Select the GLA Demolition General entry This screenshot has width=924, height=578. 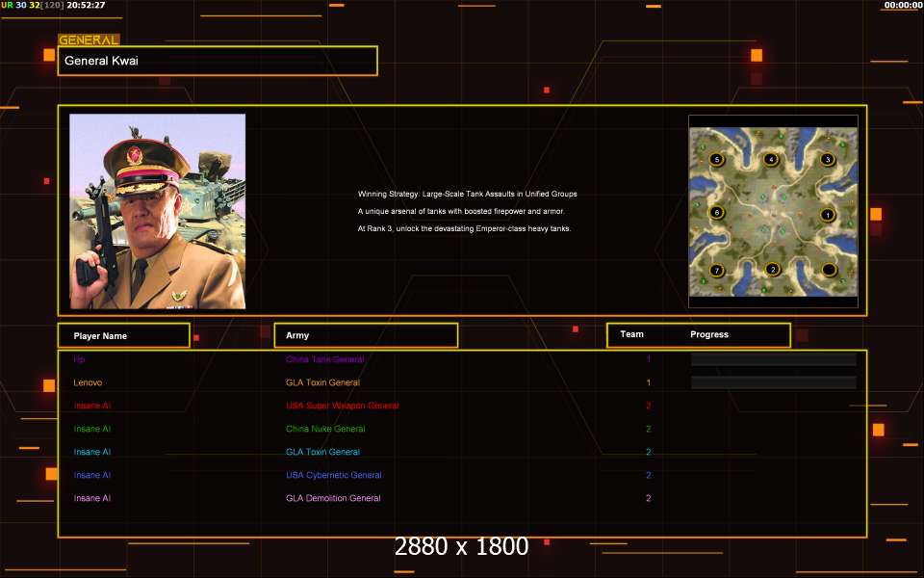pos(333,498)
